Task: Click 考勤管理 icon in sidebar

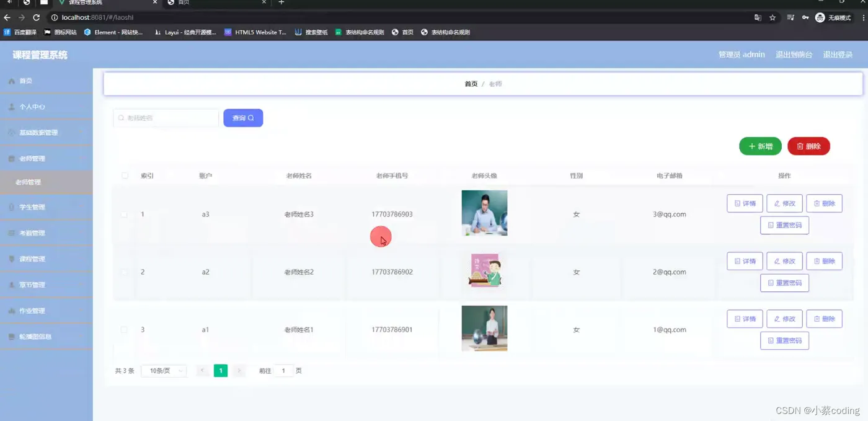Action: pos(12,233)
